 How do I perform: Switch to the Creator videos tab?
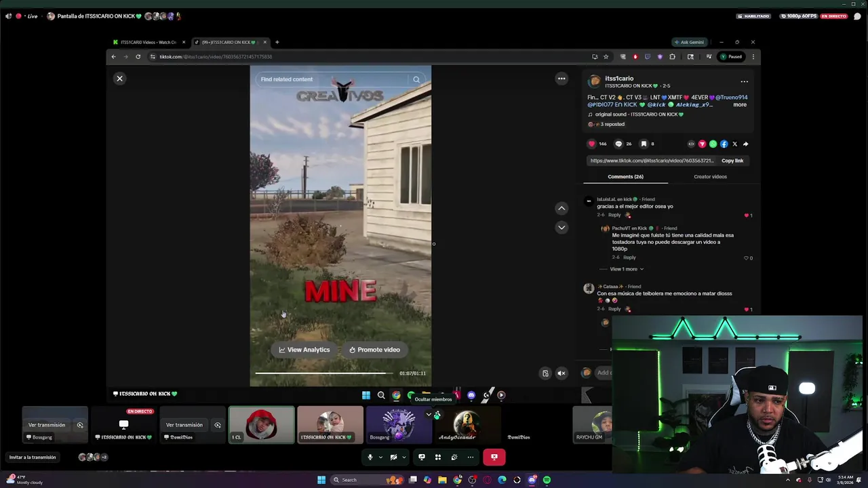pyautogui.click(x=710, y=176)
